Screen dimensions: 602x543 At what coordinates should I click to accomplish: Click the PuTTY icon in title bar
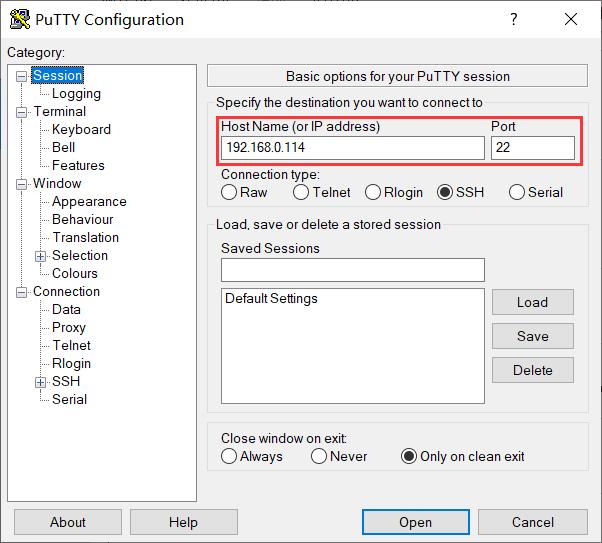[x=20, y=19]
